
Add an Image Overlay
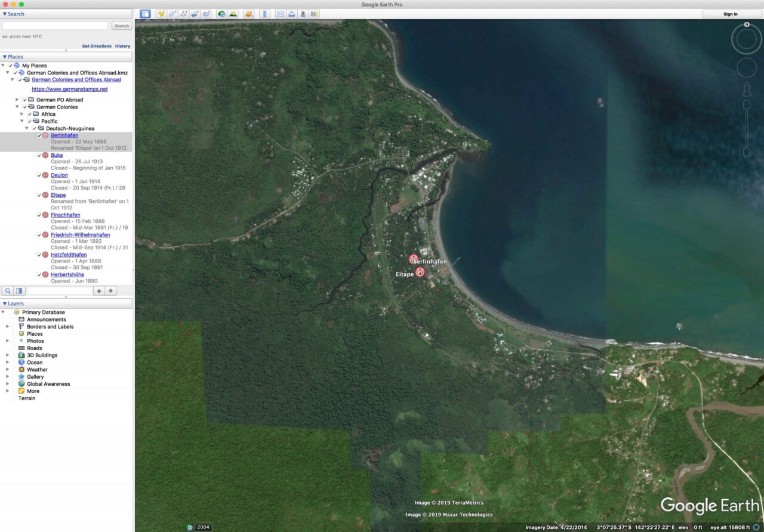(194, 14)
